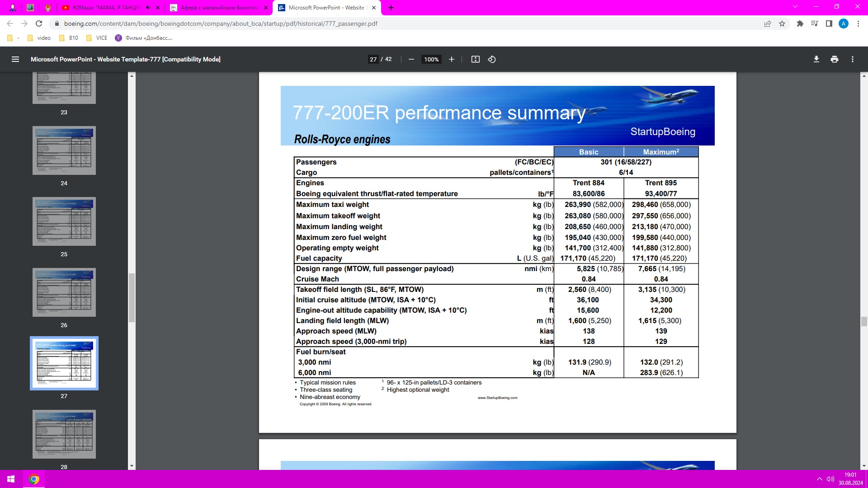
Task: Select page 26 thumbnail
Action: pos(64,292)
